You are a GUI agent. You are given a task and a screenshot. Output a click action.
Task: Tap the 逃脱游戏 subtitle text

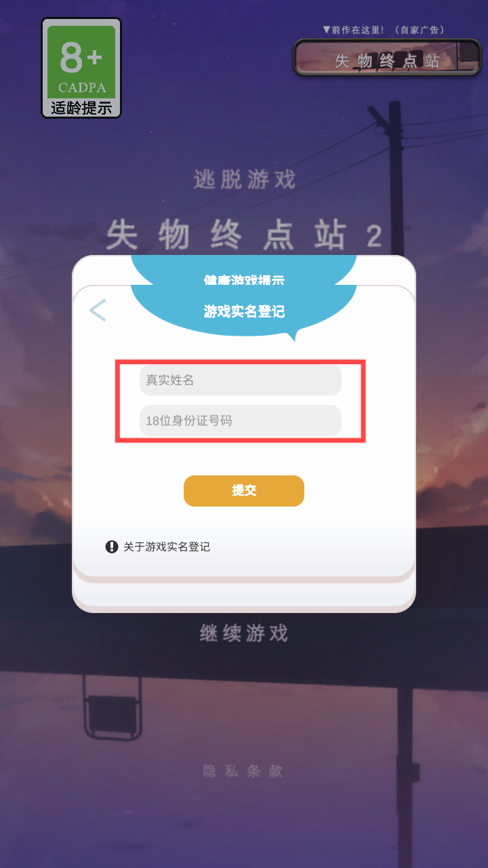(245, 180)
